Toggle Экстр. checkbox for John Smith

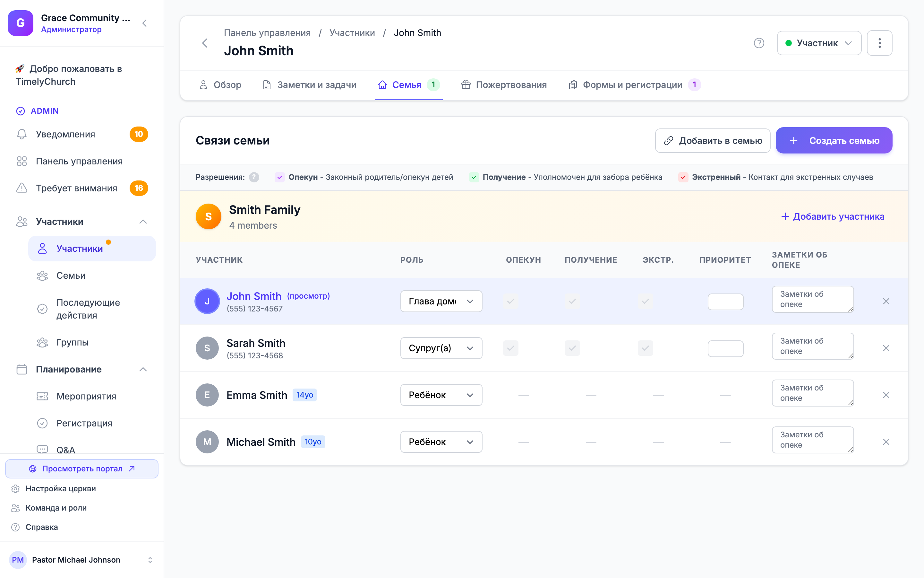[645, 301]
